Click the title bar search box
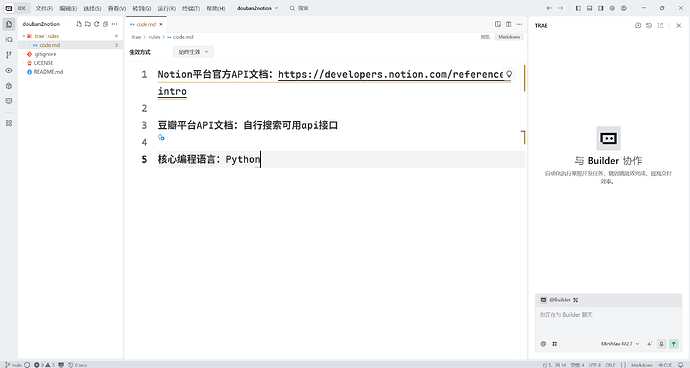 point(299,8)
